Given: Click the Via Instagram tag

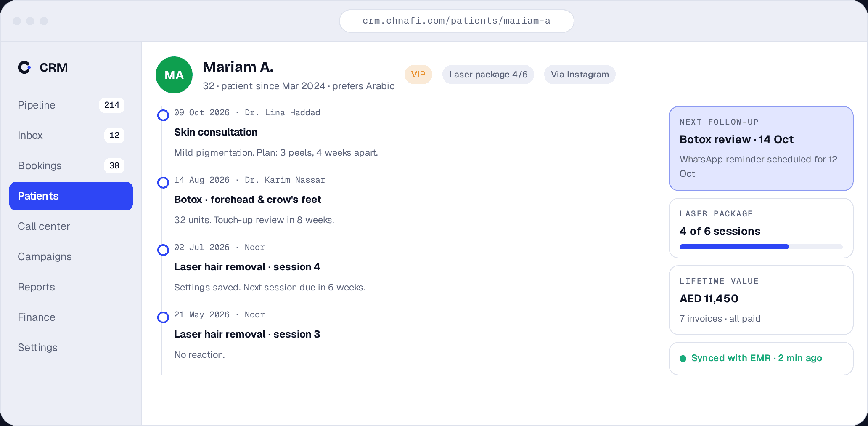Looking at the screenshot, I should point(580,75).
